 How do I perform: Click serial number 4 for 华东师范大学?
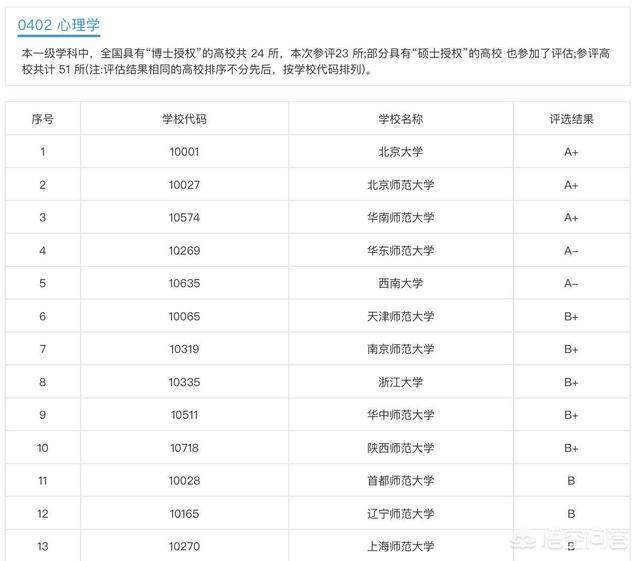coord(42,251)
